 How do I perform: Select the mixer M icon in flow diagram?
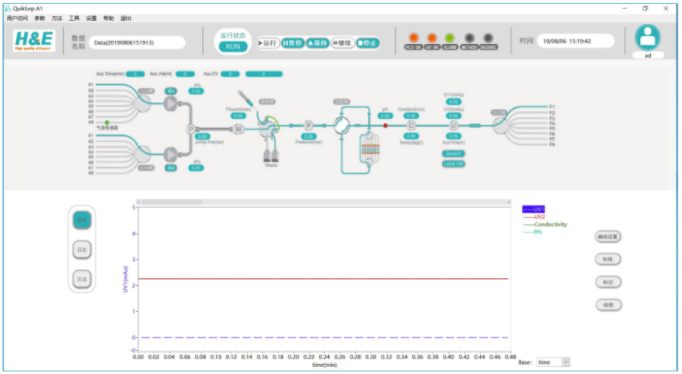click(238, 129)
